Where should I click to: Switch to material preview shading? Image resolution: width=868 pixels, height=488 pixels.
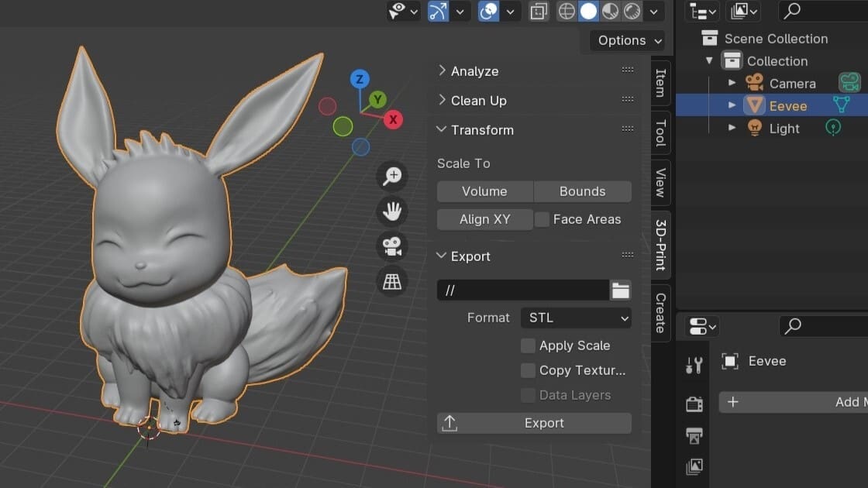(610, 11)
